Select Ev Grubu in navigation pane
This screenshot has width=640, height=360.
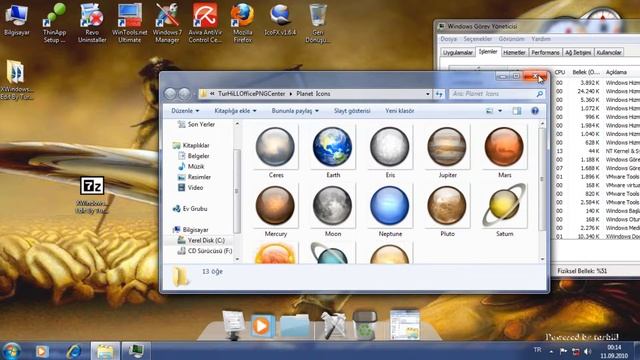coord(190,209)
